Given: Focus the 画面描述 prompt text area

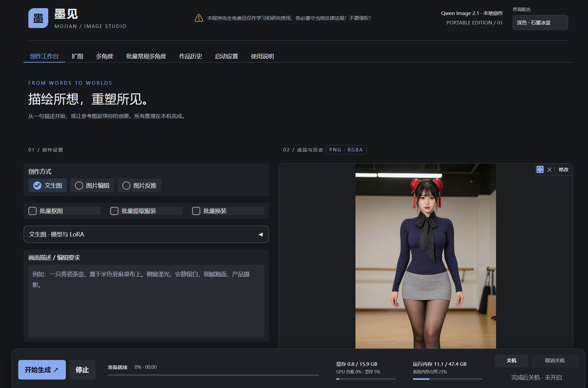Looking at the screenshot, I should point(146,301).
